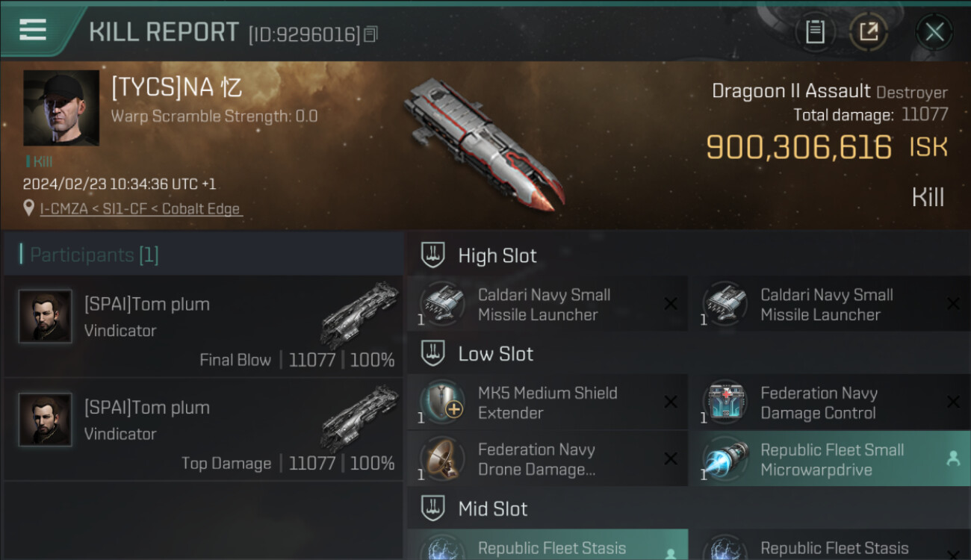The width and height of the screenshot is (971, 560).
Task: Collapse the Low Slot section
Action: 433,354
